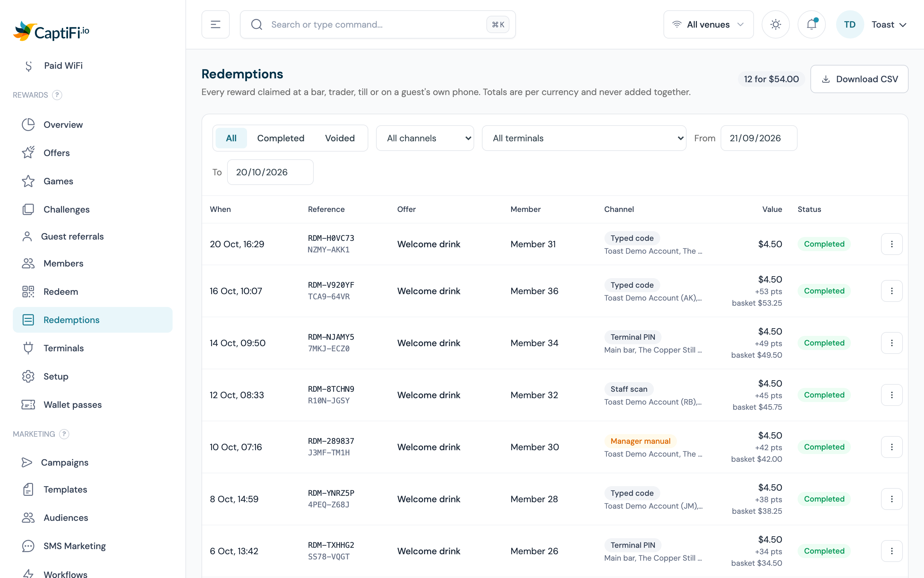This screenshot has width=924, height=578.
Task: Click the Members people icon
Action: (28, 263)
